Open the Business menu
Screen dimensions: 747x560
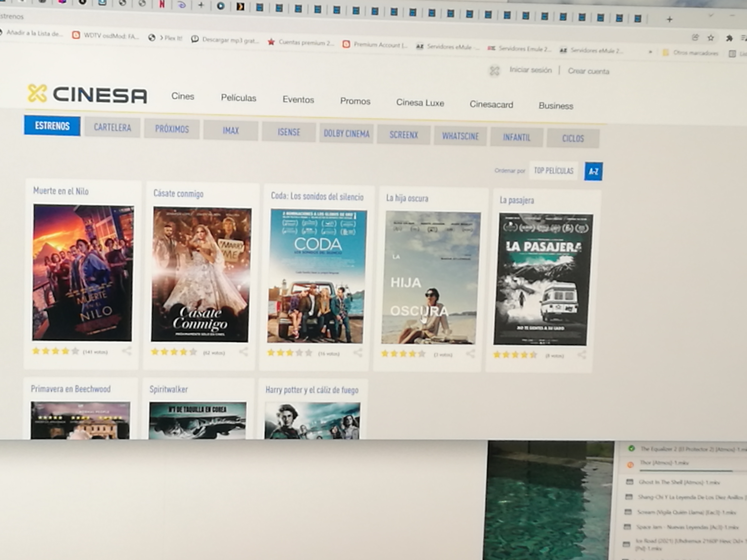pos(556,106)
